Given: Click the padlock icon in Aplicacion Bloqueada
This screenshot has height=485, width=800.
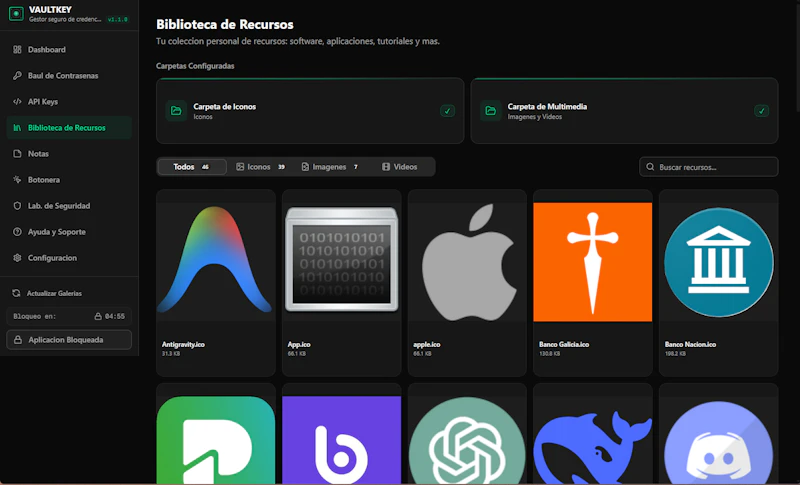Looking at the screenshot, I should (x=18, y=340).
